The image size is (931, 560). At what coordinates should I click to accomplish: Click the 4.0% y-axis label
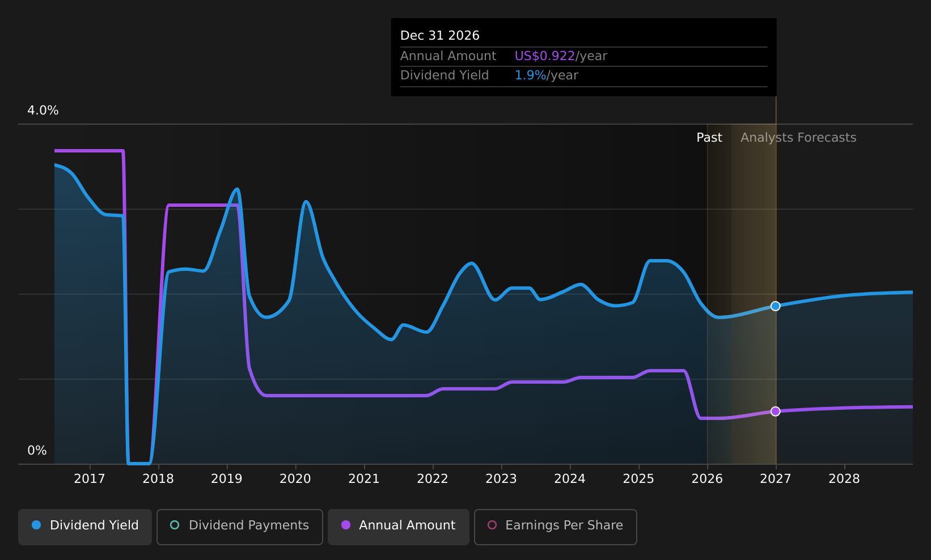[x=43, y=111]
